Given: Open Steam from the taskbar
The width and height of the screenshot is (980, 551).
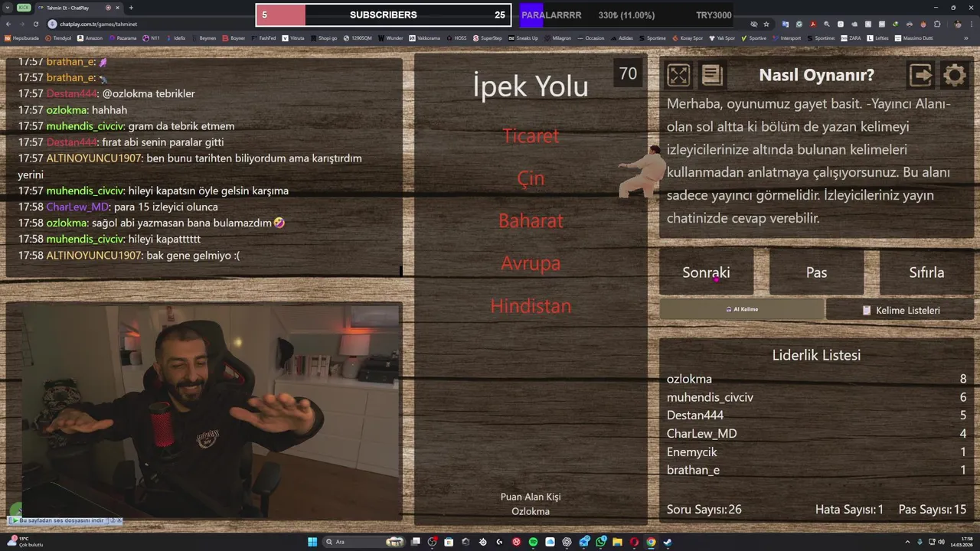Looking at the screenshot, I should (668, 542).
